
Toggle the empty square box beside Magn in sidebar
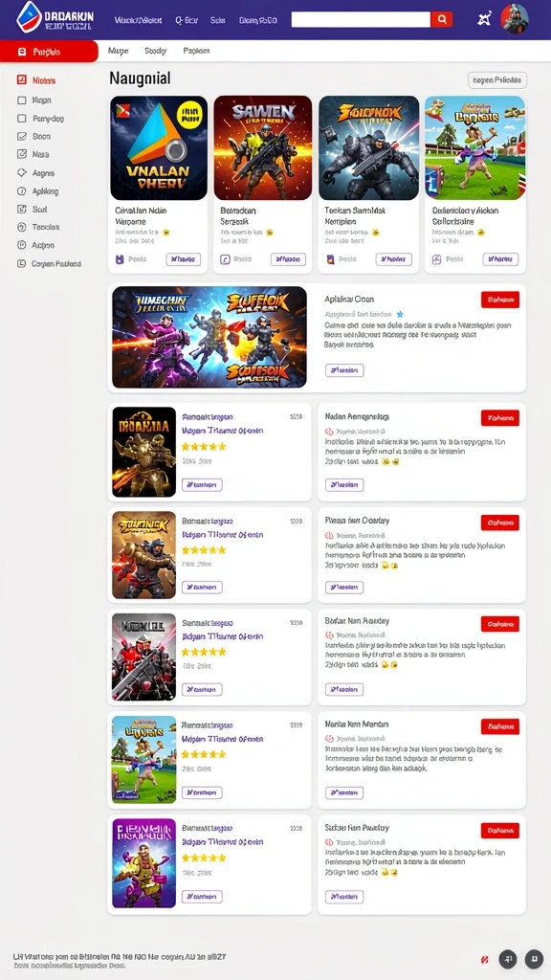click(x=22, y=100)
